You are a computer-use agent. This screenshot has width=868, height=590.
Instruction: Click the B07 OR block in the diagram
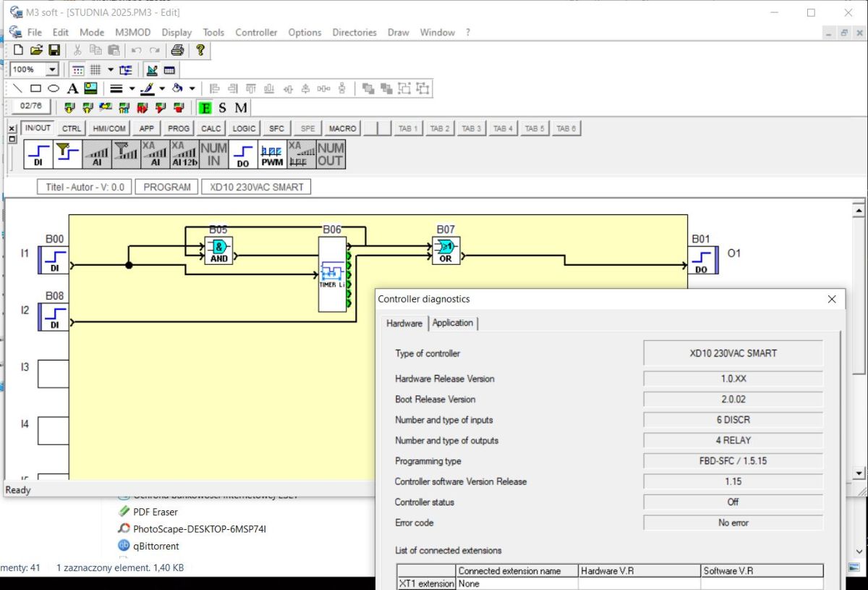click(446, 250)
